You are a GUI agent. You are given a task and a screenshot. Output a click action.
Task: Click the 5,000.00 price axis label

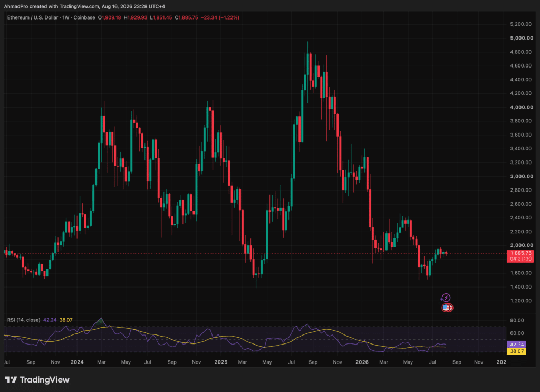[x=522, y=38]
